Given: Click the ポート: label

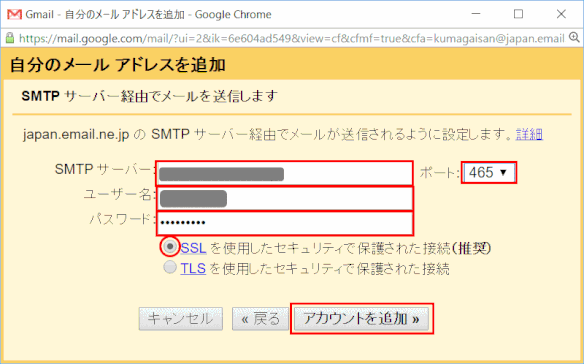Looking at the screenshot, I should pyautogui.click(x=440, y=173).
